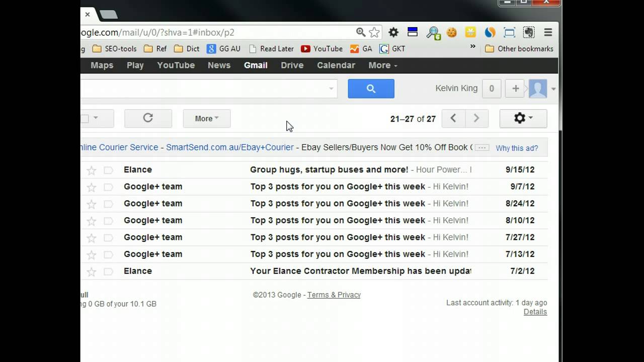Click the blue-orange swirl extension icon
The height and width of the screenshot is (362, 644).
(x=490, y=32)
